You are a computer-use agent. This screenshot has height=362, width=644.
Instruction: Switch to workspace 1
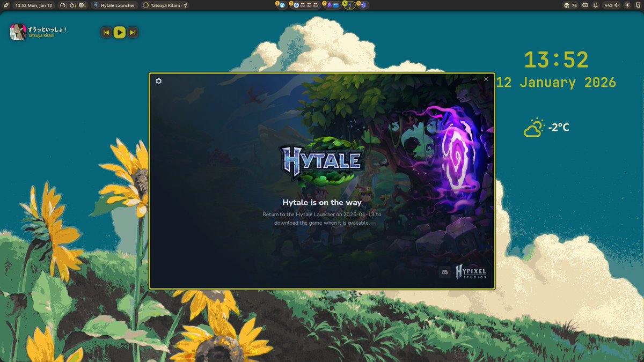coord(281,5)
